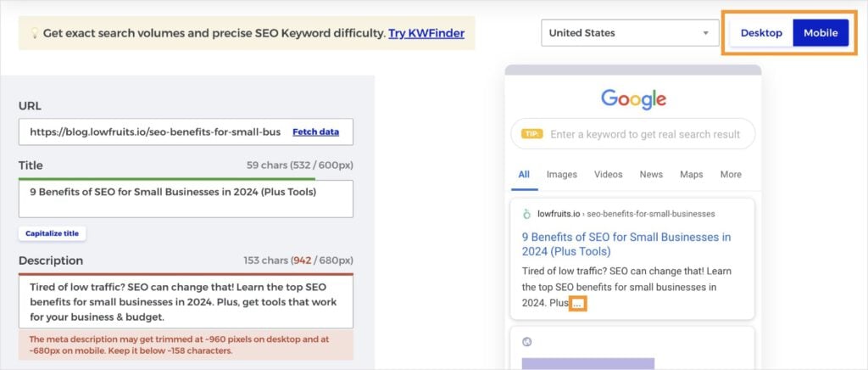Image resolution: width=868 pixels, height=370 pixels.
Task: Switch preview to Mobile
Action: 821,33
